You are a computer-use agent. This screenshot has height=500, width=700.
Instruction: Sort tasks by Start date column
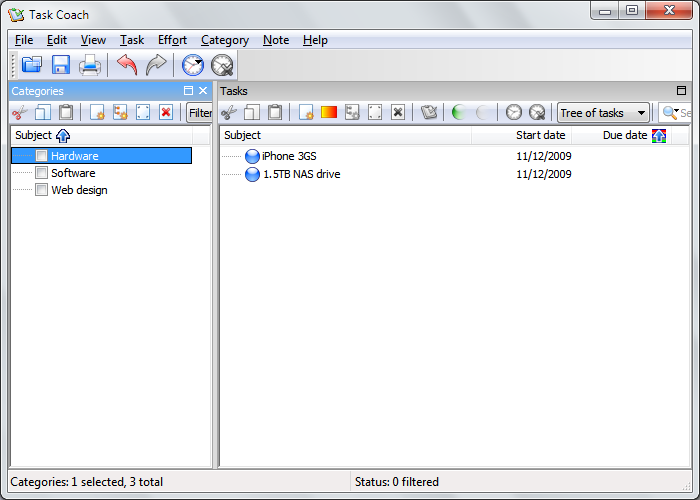point(521,135)
